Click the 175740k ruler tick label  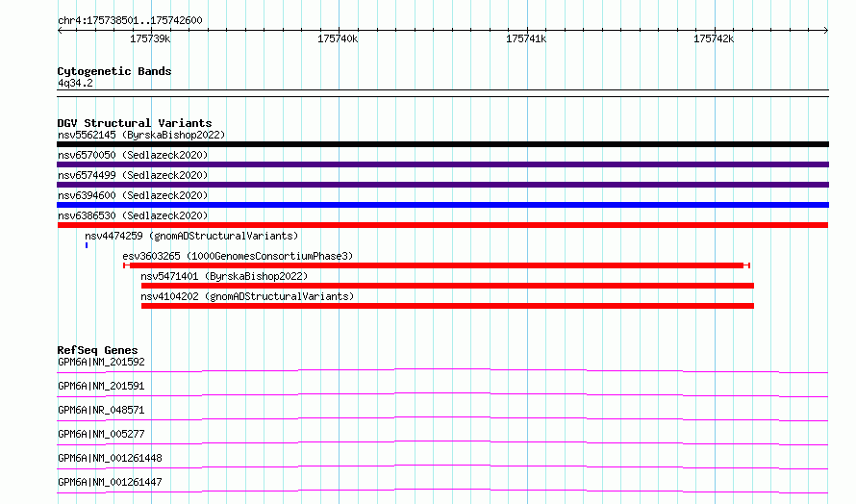338,38
